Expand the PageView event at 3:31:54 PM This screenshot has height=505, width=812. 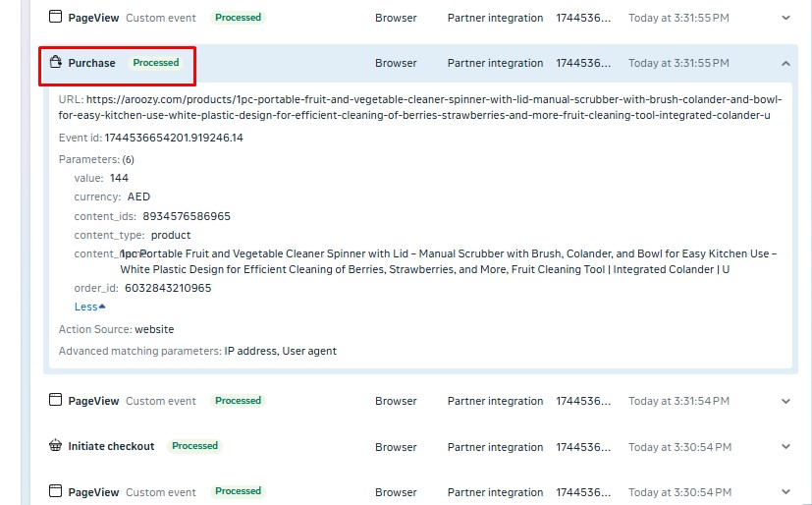785,401
